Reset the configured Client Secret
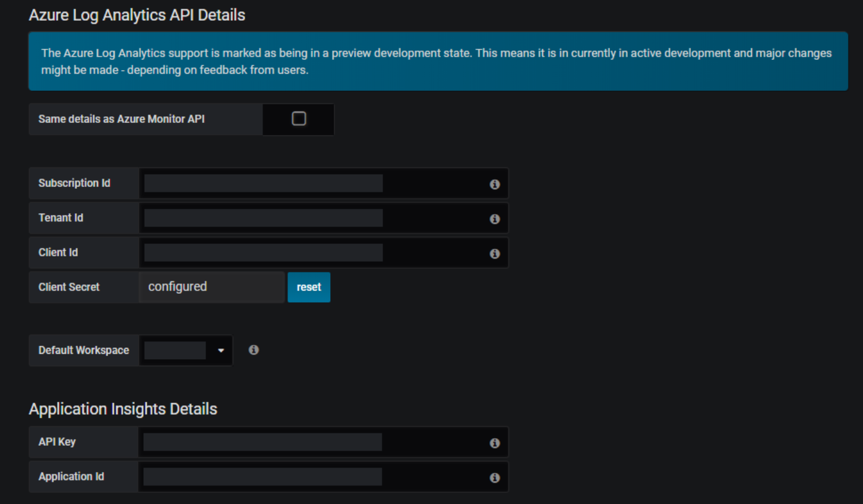The width and height of the screenshot is (863, 504). 309,287
